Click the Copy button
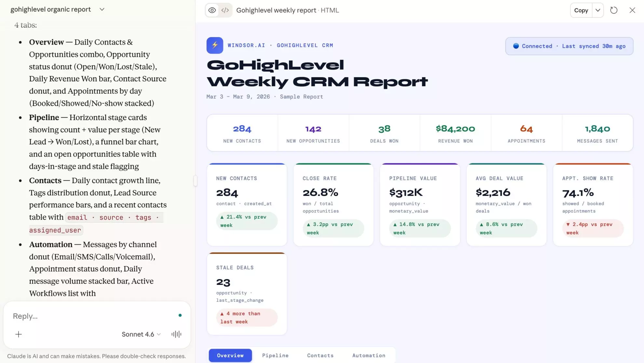This screenshot has height=363, width=644. click(581, 10)
